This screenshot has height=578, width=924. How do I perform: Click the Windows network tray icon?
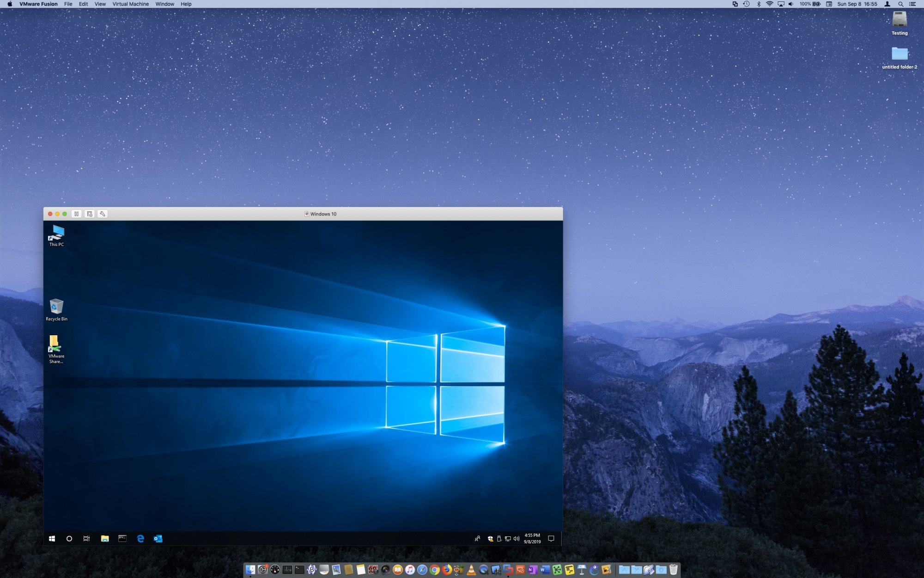tap(508, 539)
